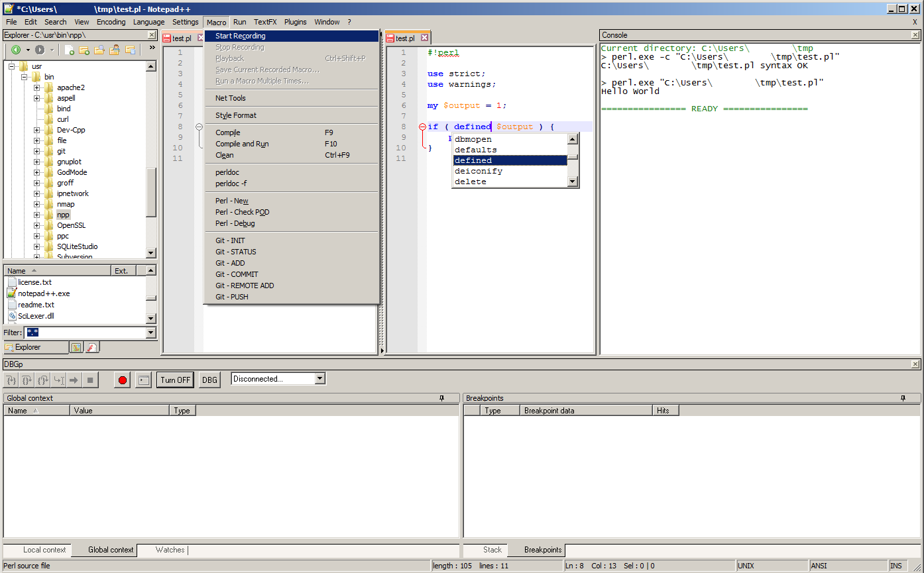Toggle INS overwrite mode in status bar
The width and height of the screenshot is (924, 573).
[x=895, y=565]
